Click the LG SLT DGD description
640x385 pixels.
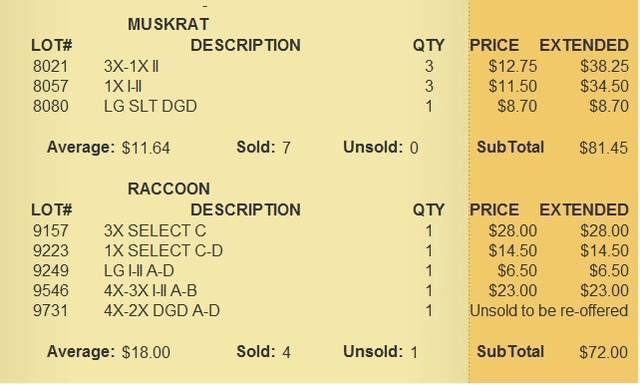pos(150,106)
